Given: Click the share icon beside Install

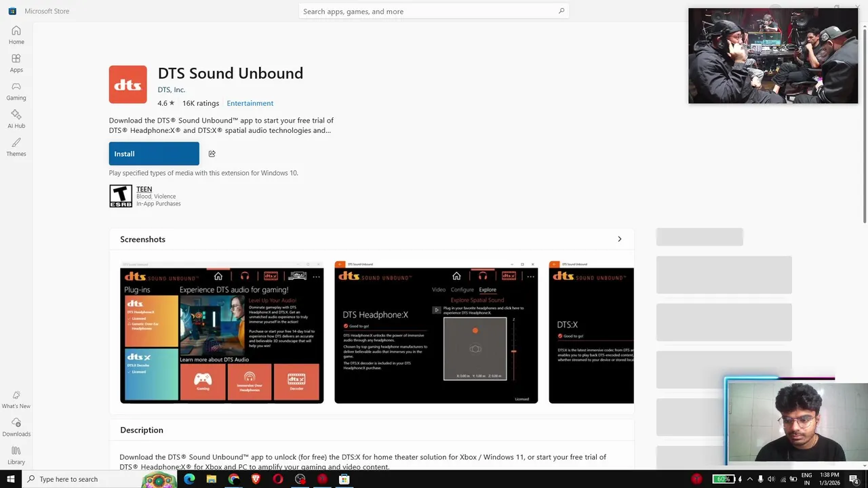Looking at the screenshot, I should [212, 154].
